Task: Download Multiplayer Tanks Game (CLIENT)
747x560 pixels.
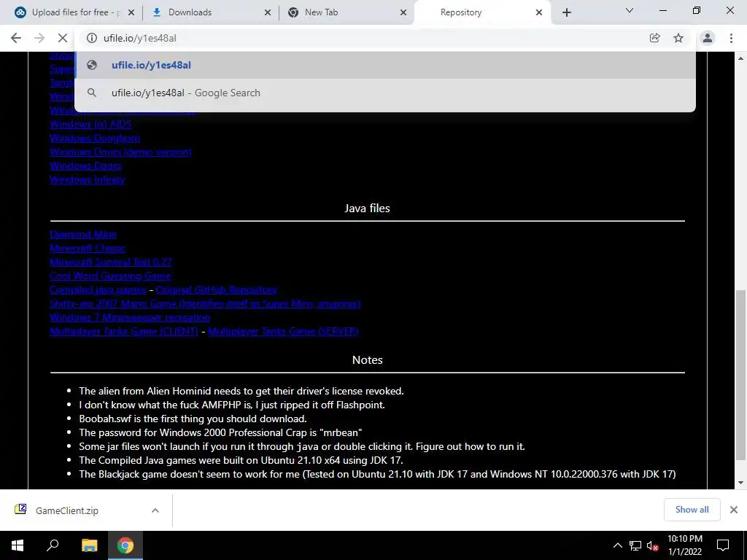Action: pos(124,331)
